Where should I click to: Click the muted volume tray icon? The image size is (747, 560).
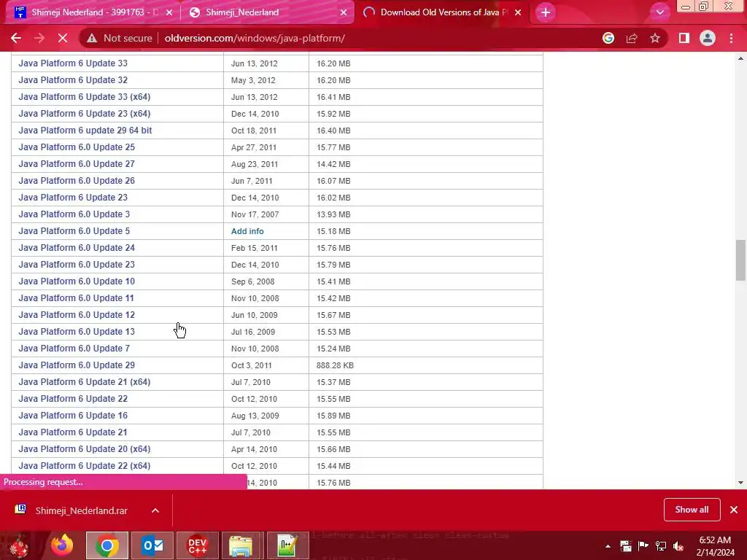[x=678, y=546]
